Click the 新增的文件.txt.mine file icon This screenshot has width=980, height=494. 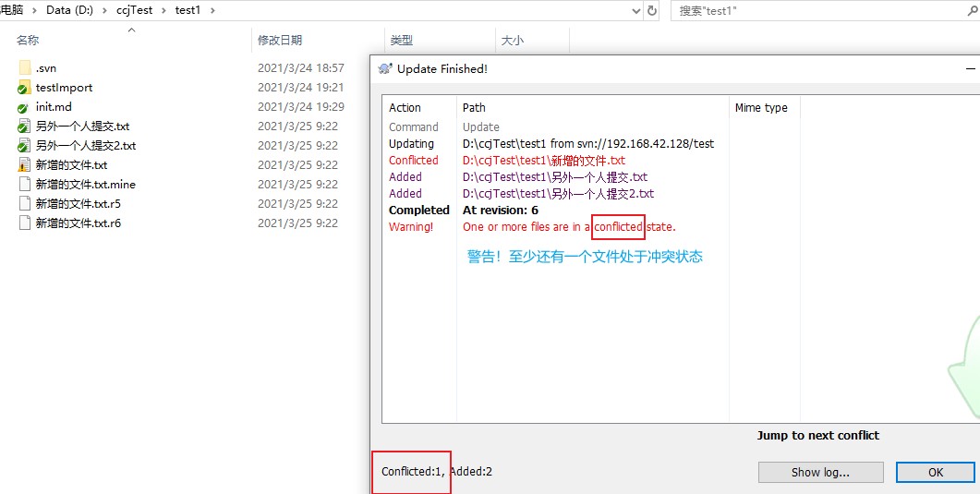coord(24,185)
